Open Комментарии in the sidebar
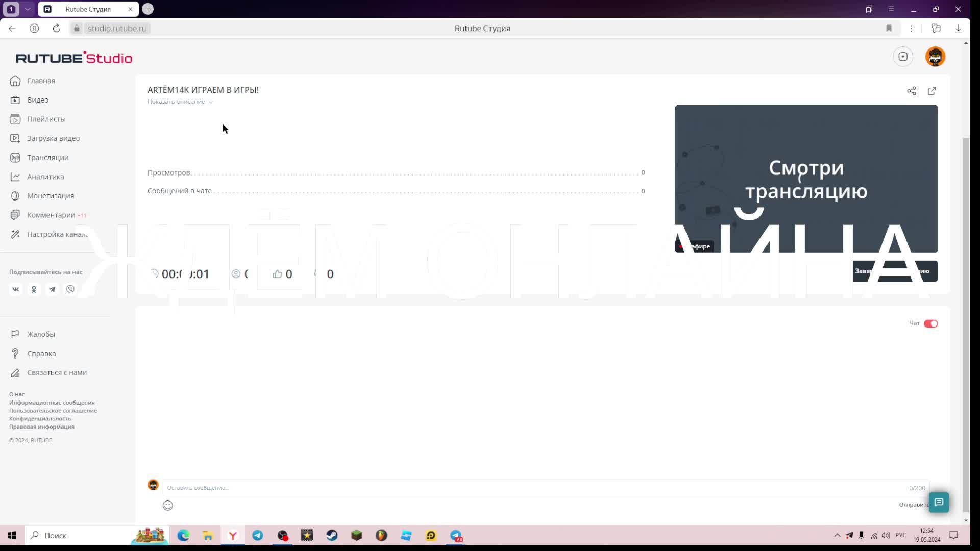The image size is (980, 551). [51, 215]
